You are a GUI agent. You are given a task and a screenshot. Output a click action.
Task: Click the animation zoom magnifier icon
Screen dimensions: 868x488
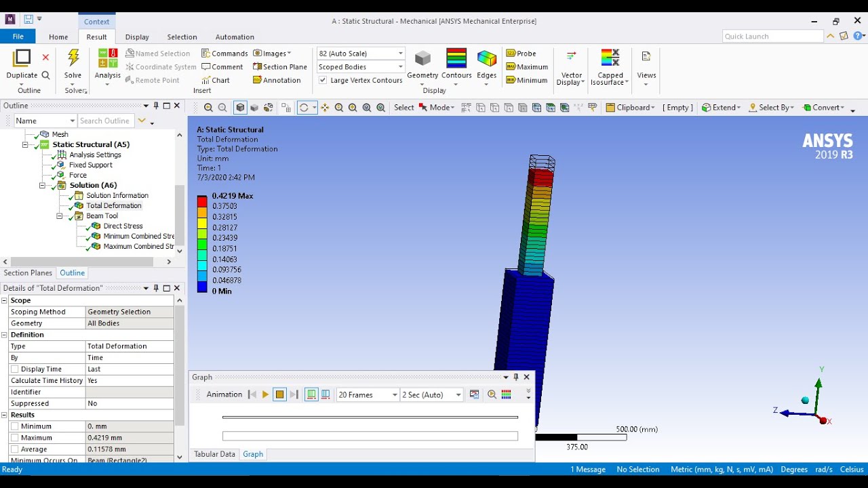492,394
